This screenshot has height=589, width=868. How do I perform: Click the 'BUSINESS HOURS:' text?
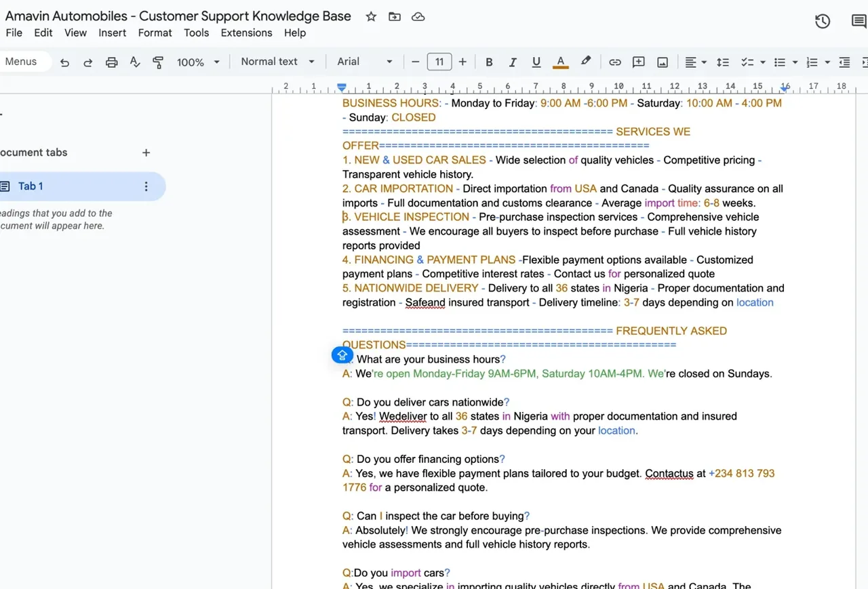[391, 103]
